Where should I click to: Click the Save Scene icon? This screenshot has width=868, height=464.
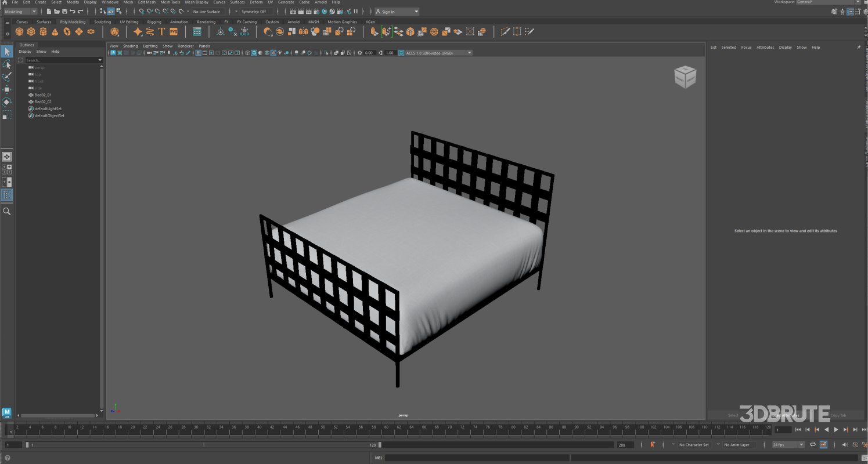[x=64, y=12]
